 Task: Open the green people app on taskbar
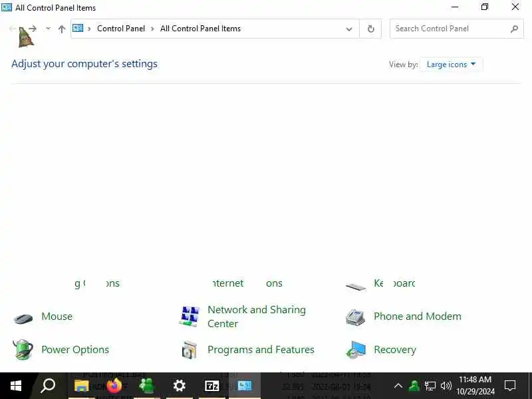pyautogui.click(x=146, y=386)
